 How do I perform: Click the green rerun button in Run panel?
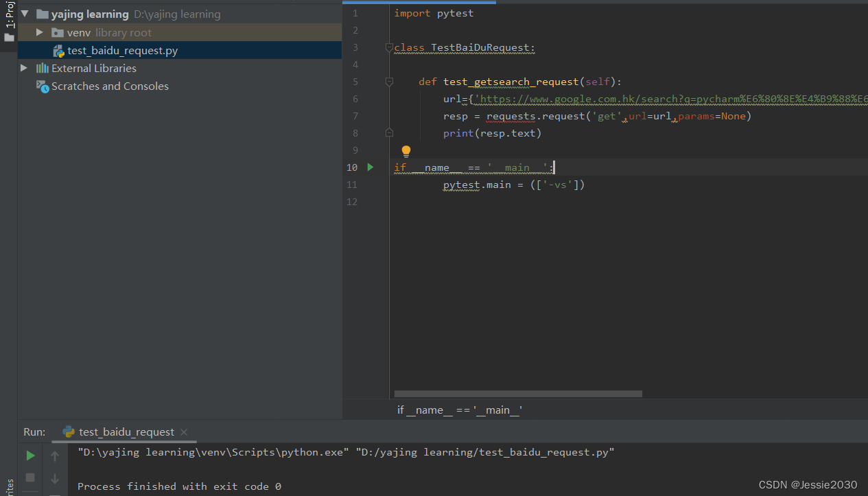pos(30,455)
